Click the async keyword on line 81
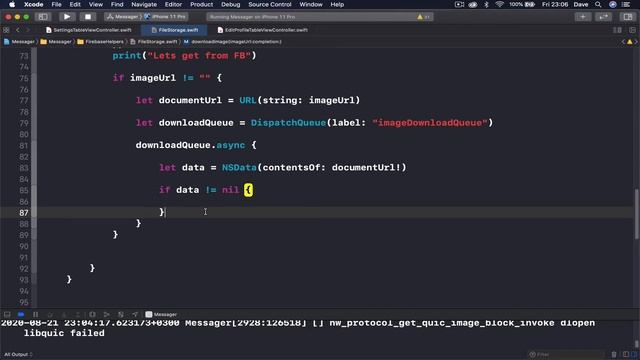The image size is (640, 360). (231, 145)
